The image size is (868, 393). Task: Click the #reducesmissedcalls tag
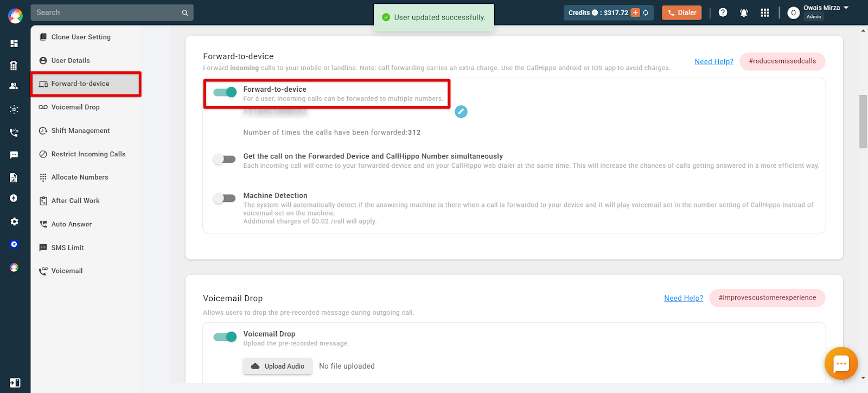pyautogui.click(x=782, y=61)
